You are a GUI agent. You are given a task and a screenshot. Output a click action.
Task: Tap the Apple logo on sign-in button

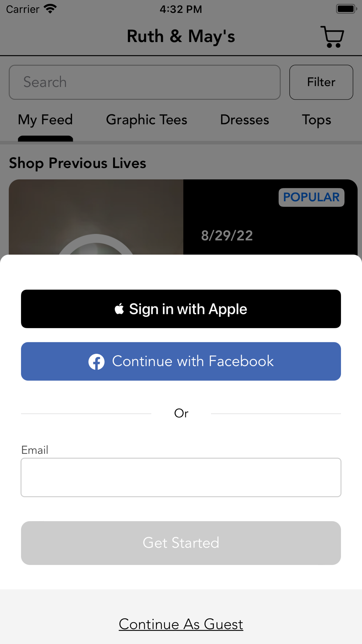click(119, 309)
